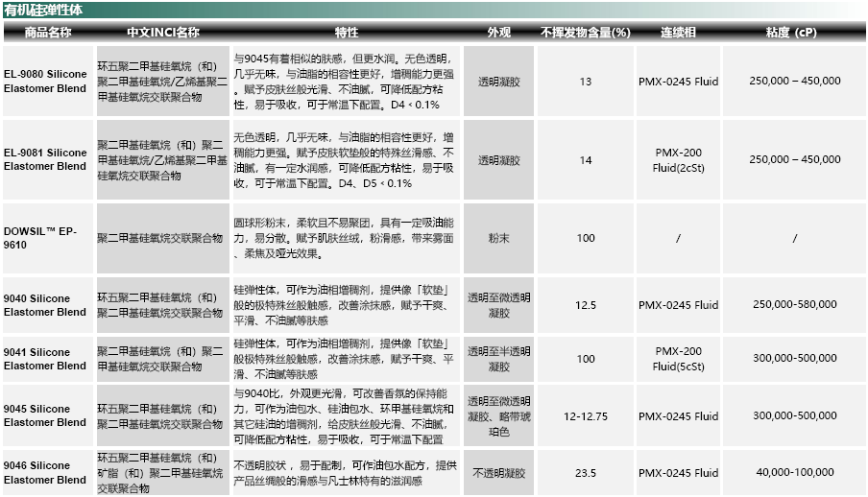Click PMX-0245 Fluid in EL-9080 row

coord(678,82)
